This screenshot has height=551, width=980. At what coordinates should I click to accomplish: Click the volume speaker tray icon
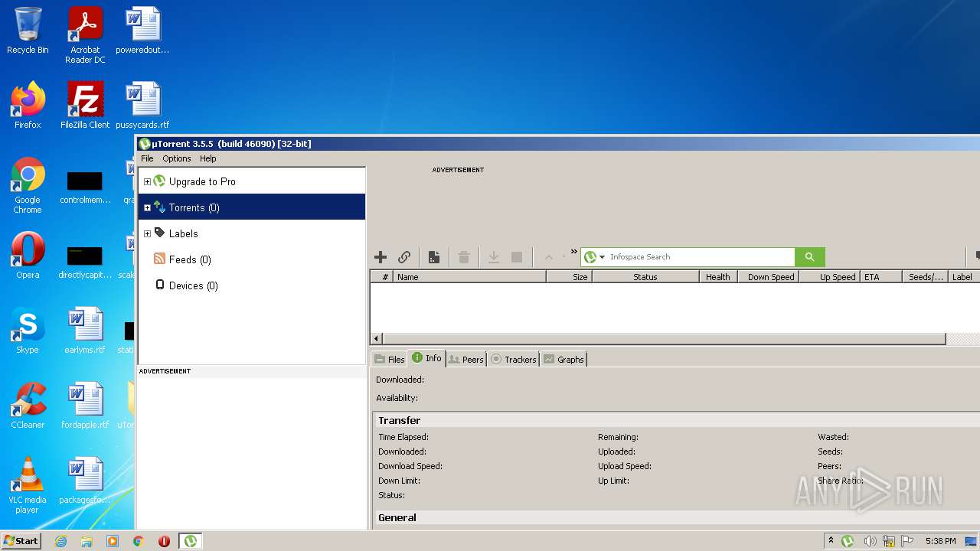(870, 541)
